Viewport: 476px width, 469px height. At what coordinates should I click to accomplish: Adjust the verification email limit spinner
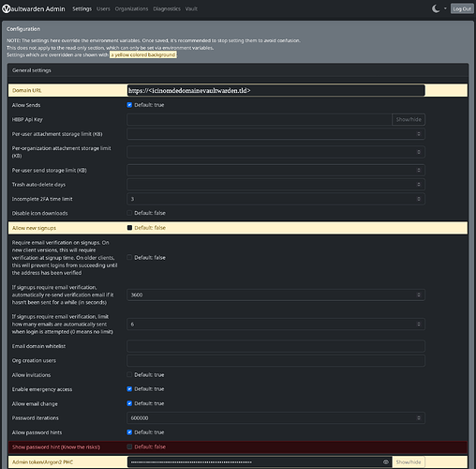pos(419,325)
